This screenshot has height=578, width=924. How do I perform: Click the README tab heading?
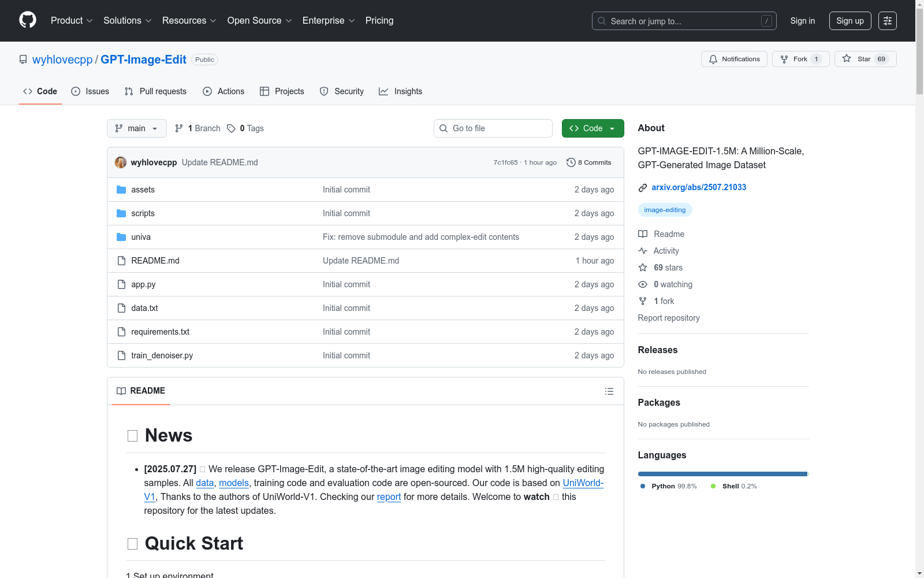pyautogui.click(x=141, y=391)
